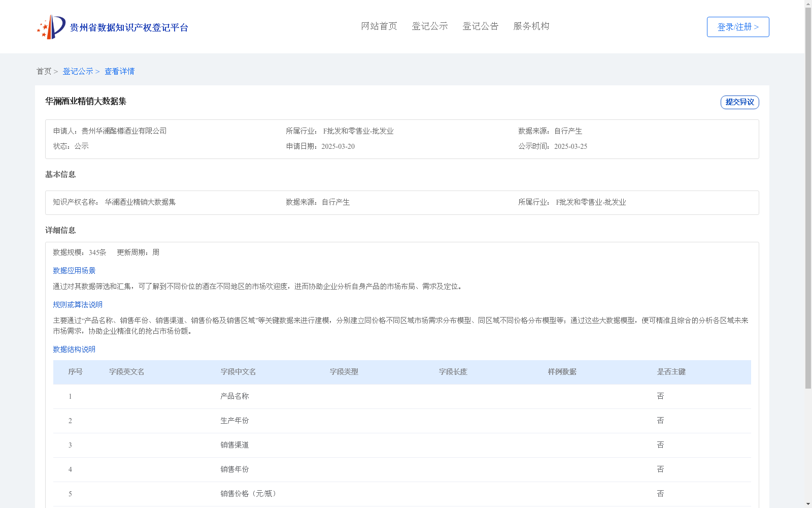Click the platform logo icon
Screen dimensions: 812x508
(x=51, y=27)
